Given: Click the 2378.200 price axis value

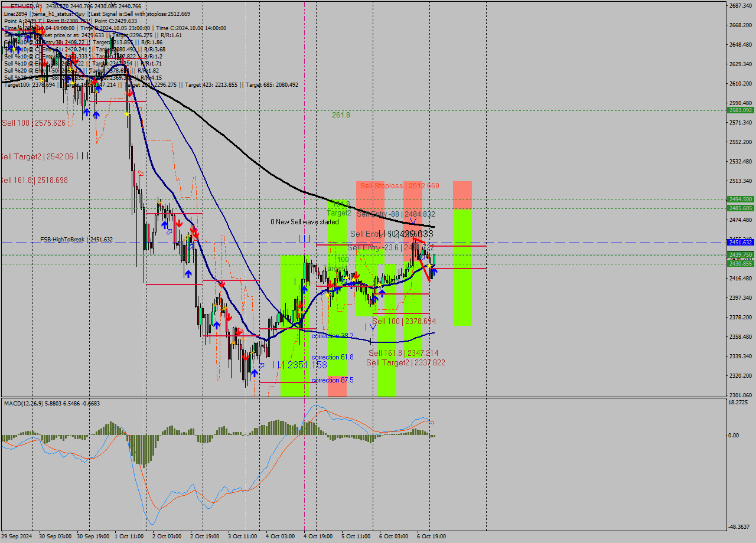Looking at the screenshot, I should click(x=741, y=318).
